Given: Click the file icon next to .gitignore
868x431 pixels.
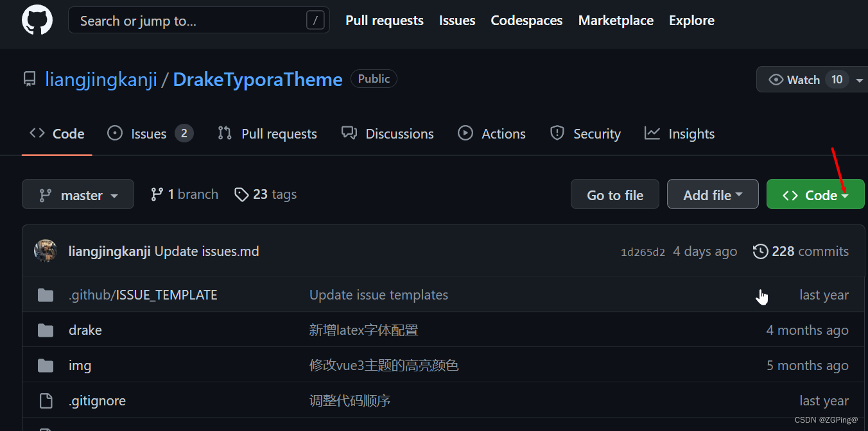Looking at the screenshot, I should tap(46, 400).
